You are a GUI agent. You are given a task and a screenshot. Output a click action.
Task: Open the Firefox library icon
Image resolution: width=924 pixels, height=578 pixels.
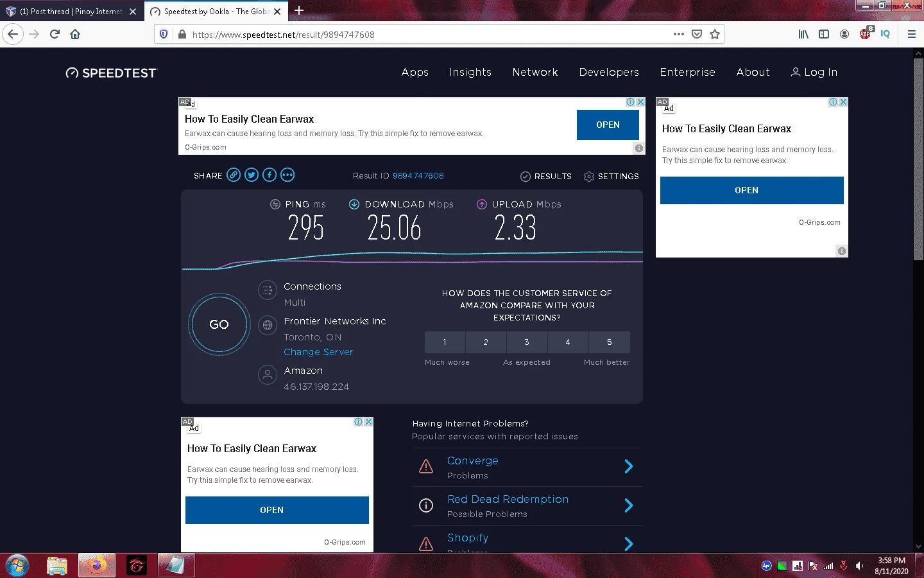[803, 35]
